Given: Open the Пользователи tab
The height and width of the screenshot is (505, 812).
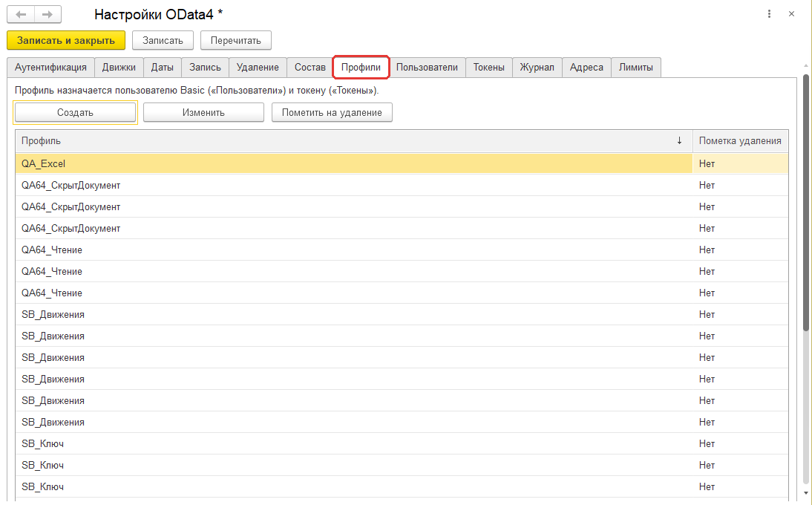Looking at the screenshot, I should tap(428, 68).
